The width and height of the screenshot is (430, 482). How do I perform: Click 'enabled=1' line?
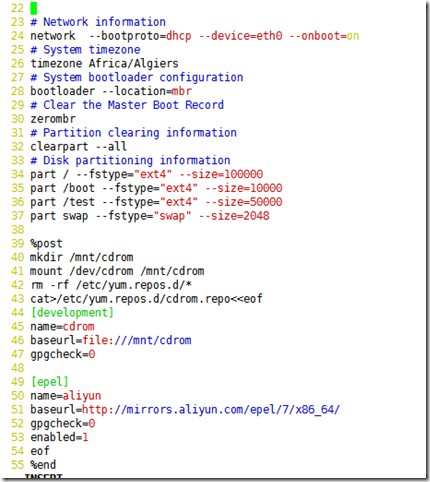tap(59, 437)
